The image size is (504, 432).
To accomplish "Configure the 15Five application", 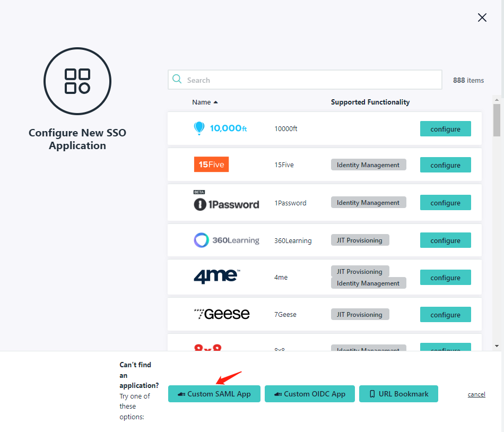I will [445, 165].
